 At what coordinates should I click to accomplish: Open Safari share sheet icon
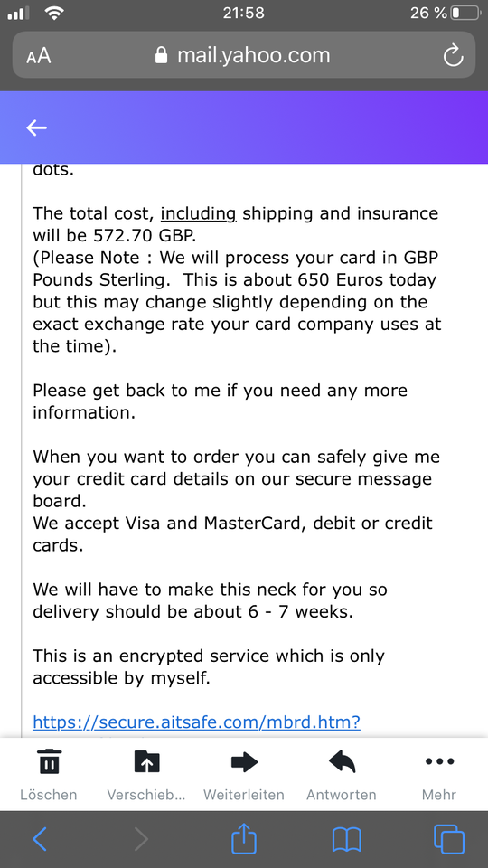coord(244,838)
